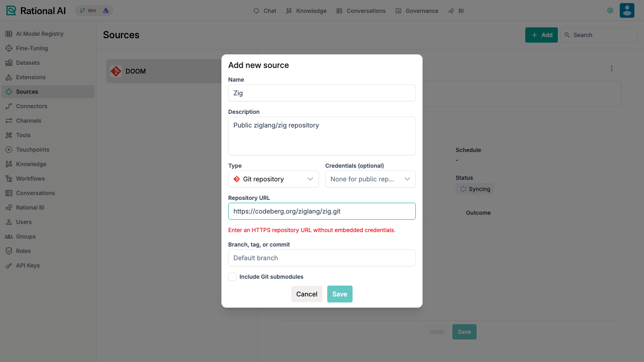This screenshot has height=362, width=644.
Task: Click the AI Model Registry sidebar icon
Action: (9, 34)
